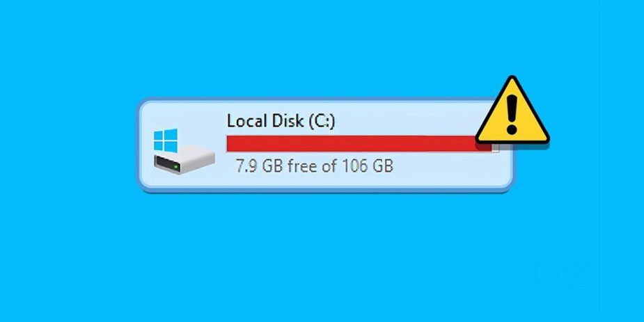Click the white free-space end of the bar
The height and width of the screenshot is (322, 644).
(x=495, y=147)
